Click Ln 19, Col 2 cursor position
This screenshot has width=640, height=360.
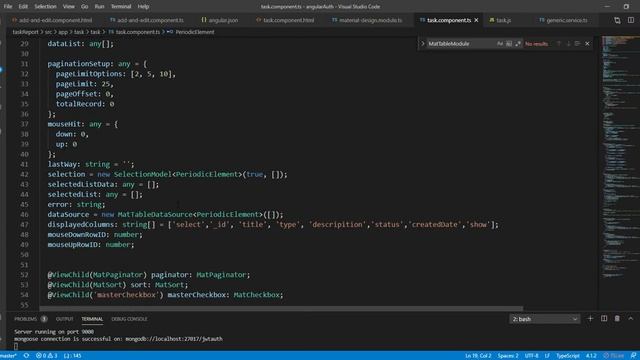click(478, 356)
